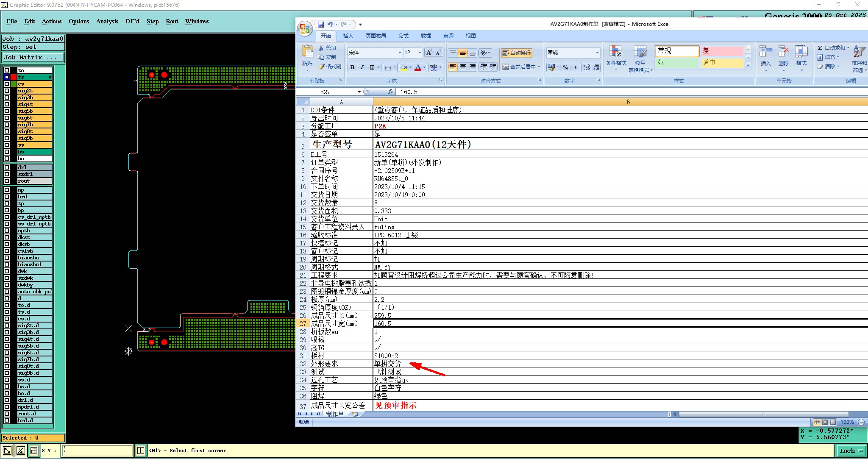Image resolution: width=868 pixels, height=459 pixels.
Task: Open the number format dropdown 常规
Action: [x=597, y=53]
